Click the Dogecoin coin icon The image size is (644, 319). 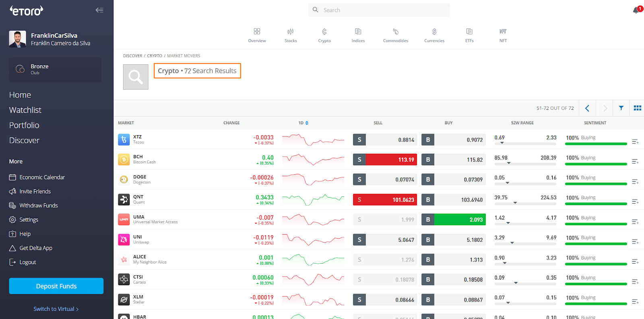coord(124,179)
